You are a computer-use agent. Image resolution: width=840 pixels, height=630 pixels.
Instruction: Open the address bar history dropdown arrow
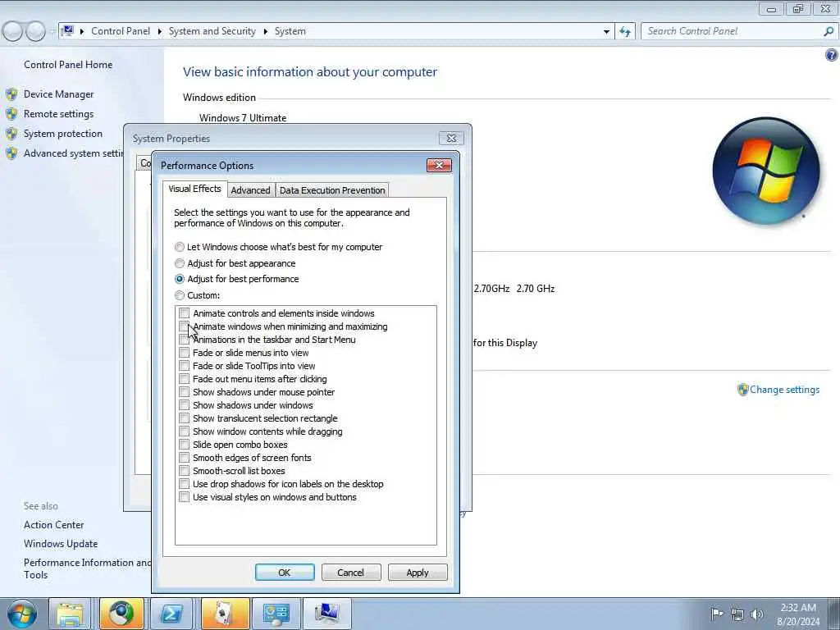click(x=606, y=32)
